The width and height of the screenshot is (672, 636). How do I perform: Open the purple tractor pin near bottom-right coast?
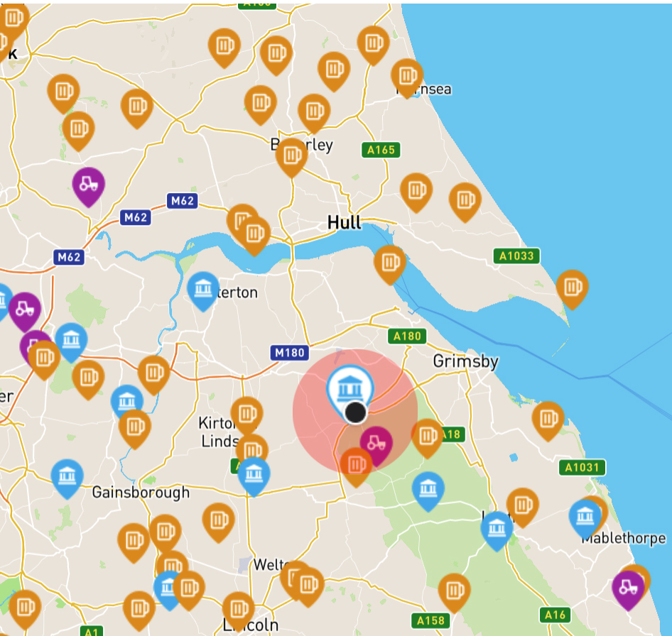click(x=628, y=588)
